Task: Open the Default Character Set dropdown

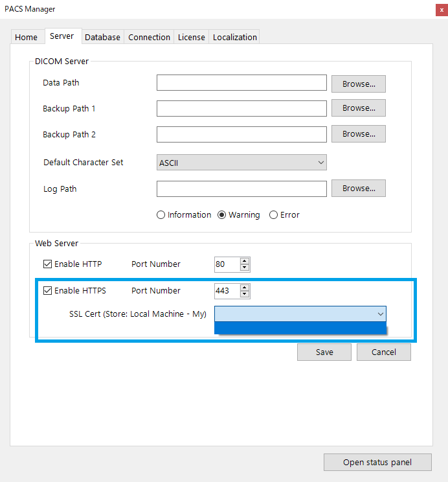Action: pos(241,163)
